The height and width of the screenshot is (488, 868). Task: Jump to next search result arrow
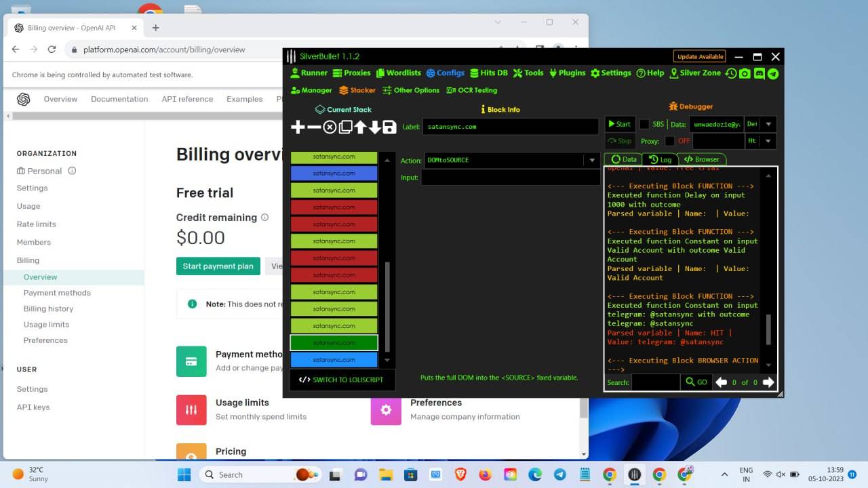768,382
